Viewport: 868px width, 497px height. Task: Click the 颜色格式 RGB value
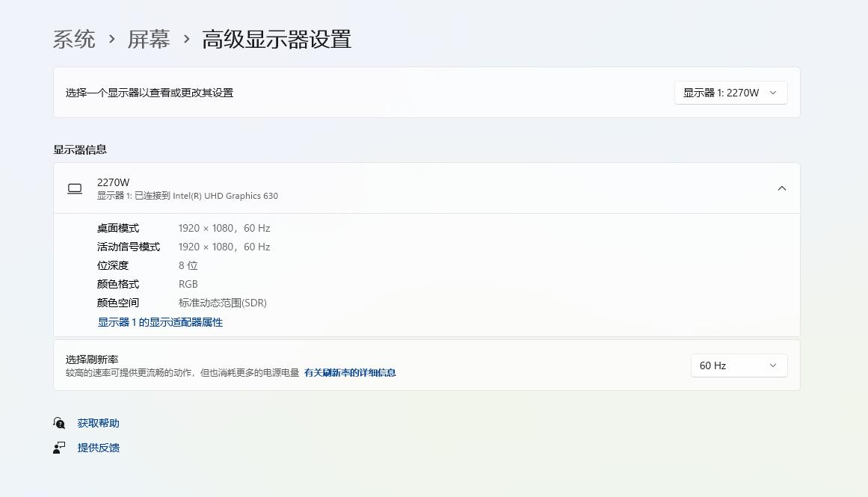pyautogui.click(x=188, y=284)
